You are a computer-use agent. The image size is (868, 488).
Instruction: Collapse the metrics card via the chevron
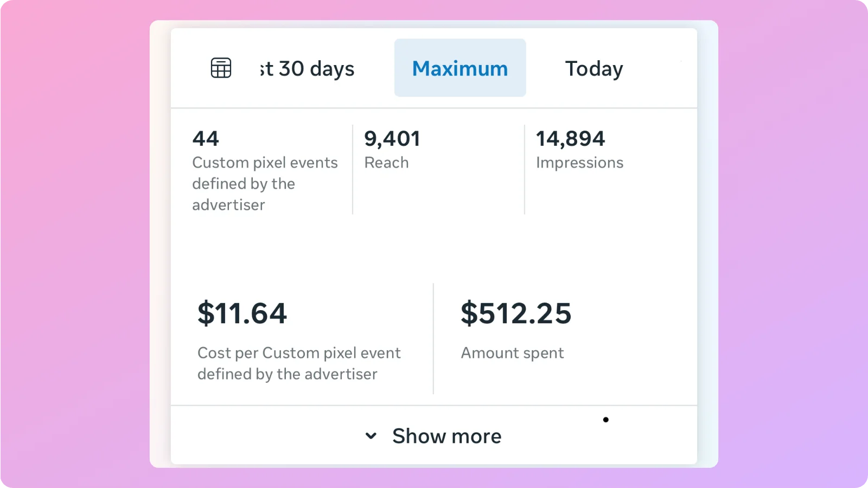coord(371,435)
